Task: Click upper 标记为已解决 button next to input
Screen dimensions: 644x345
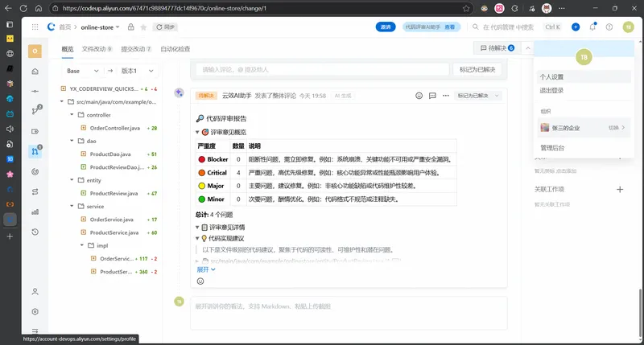Action: click(477, 70)
